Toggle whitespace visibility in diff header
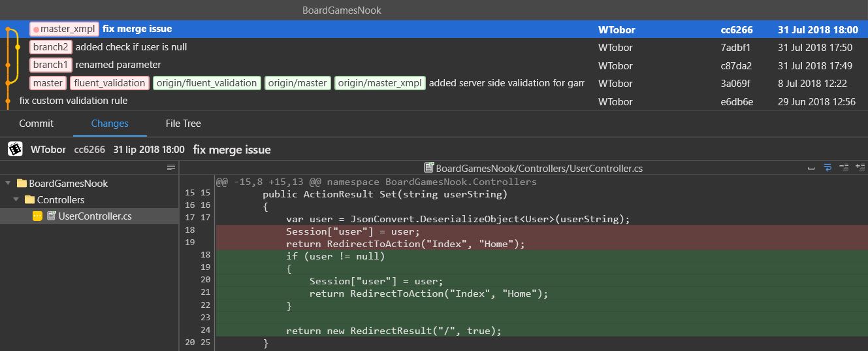The height and width of the screenshot is (351, 868). point(811,168)
